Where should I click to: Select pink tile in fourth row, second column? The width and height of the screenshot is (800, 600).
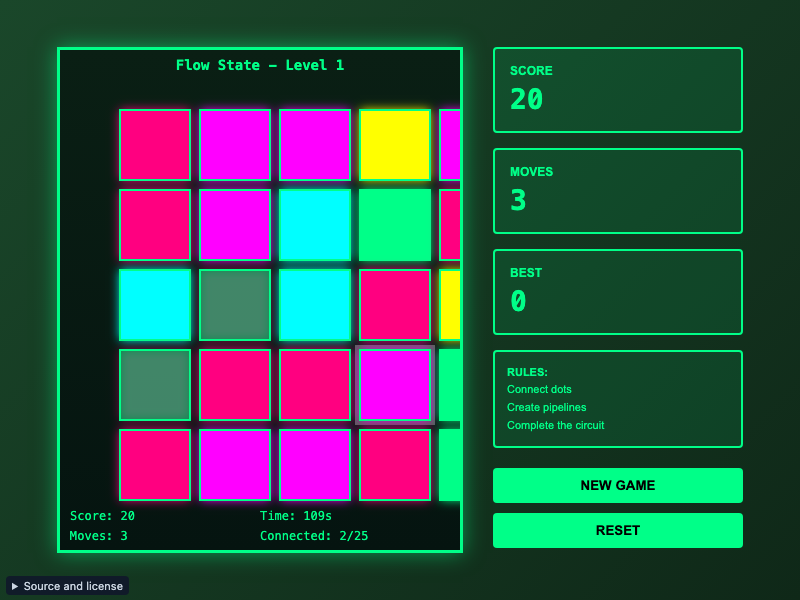235,385
